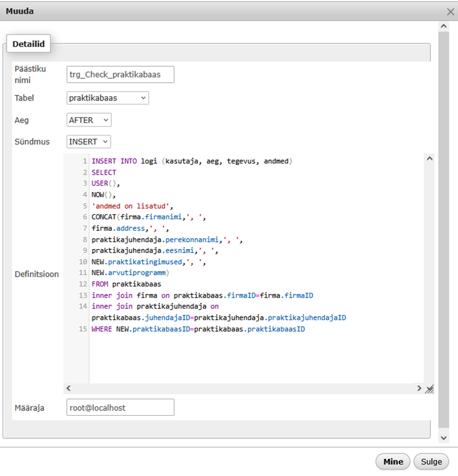Click the code editor's scroll-up arrow
The height and width of the screenshot is (476, 458).
coord(429,159)
